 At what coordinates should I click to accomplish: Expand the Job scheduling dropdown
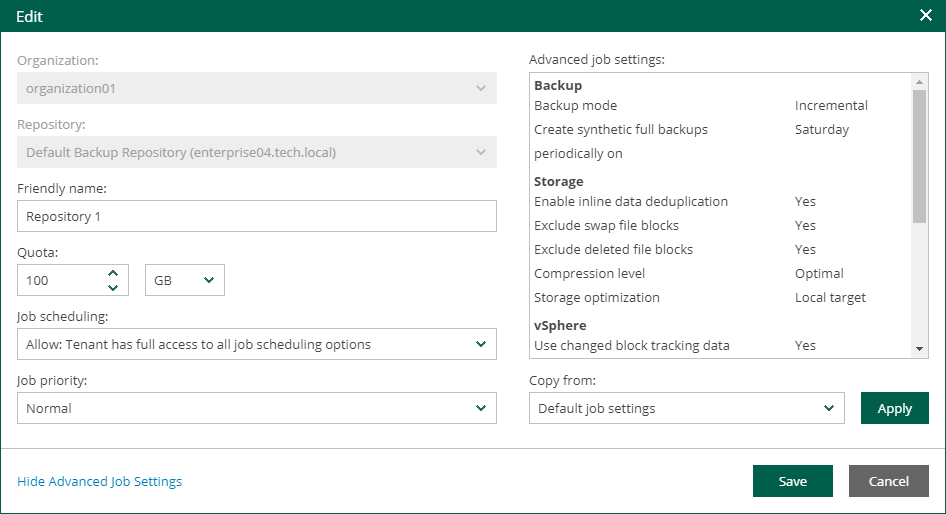click(x=257, y=345)
